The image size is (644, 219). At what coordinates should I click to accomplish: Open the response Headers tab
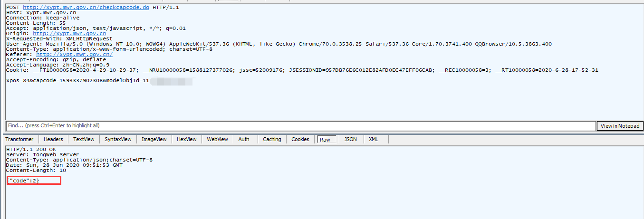[53, 139]
